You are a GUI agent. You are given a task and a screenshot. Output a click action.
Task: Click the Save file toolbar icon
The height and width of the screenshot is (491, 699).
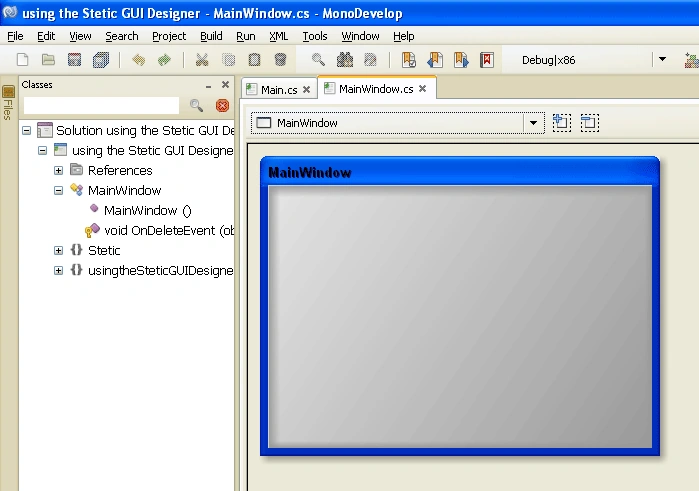[74, 59]
